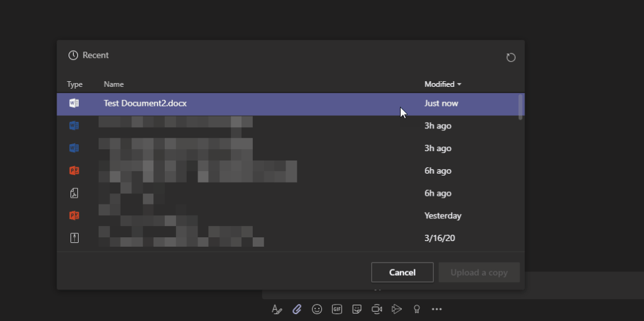Select the PDF file modified 6h ago
The height and width of the screenshot is (321, 644).
[252, 193]
